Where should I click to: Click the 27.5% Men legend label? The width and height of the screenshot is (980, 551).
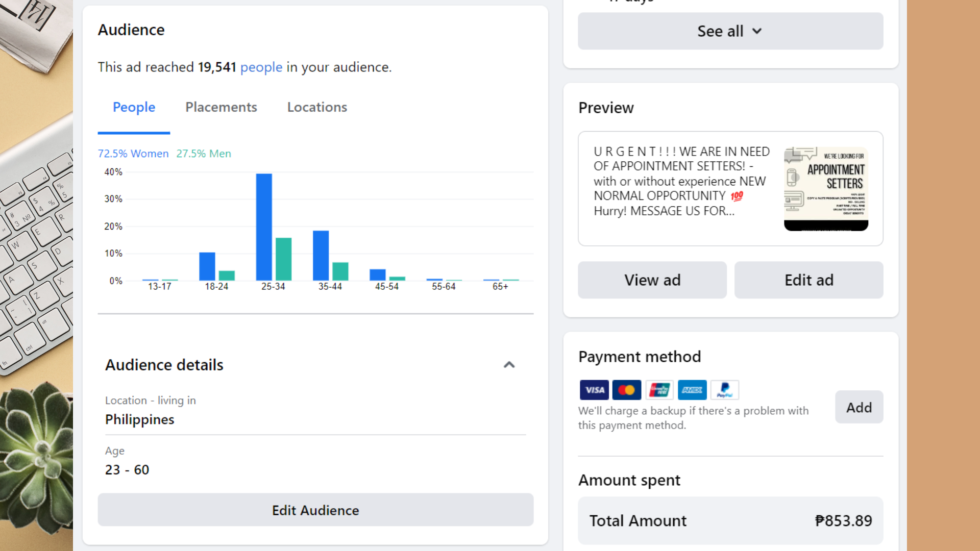click(204, 154)
